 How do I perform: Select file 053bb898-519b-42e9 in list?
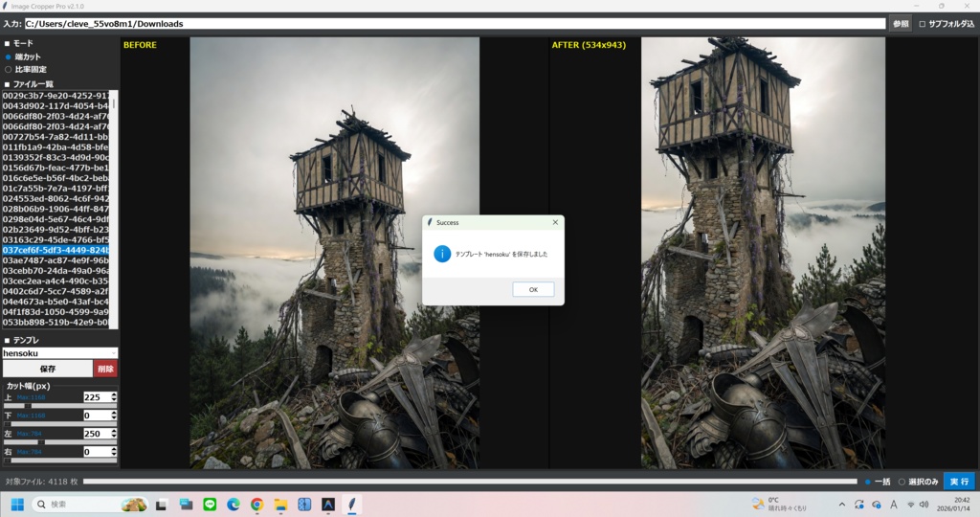tap(56, 322)
